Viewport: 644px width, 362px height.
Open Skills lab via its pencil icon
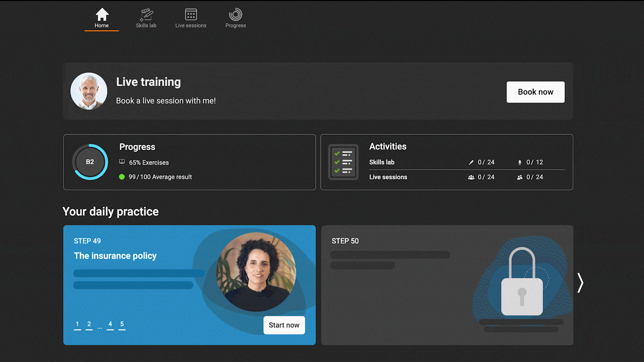(x=146, y=15)
